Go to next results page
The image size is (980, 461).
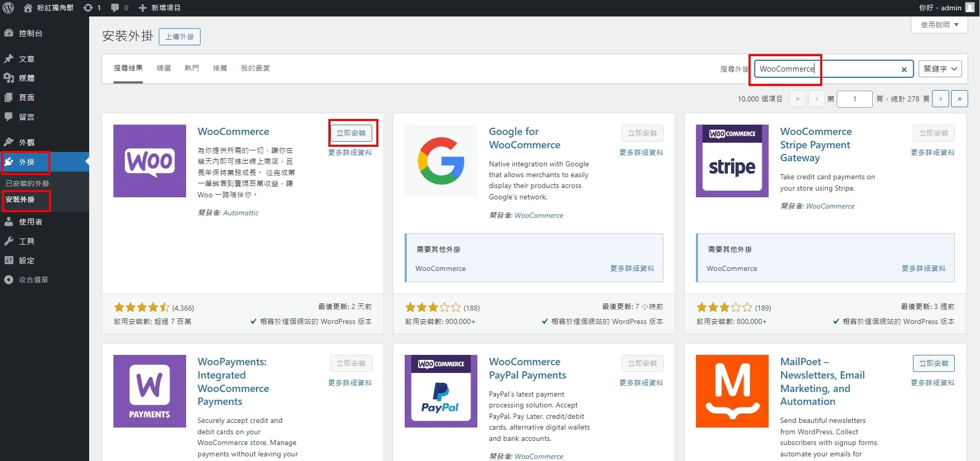(940, 99)
